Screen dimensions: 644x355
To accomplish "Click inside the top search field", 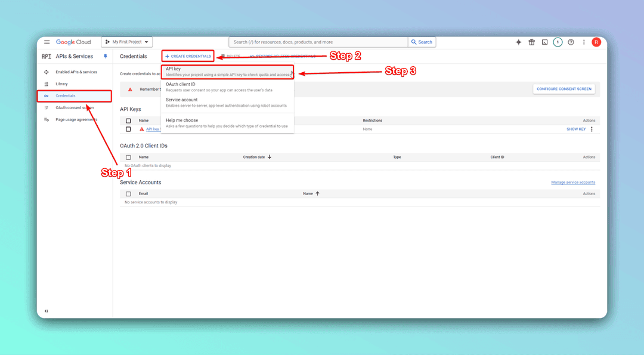I will (316, 42).
